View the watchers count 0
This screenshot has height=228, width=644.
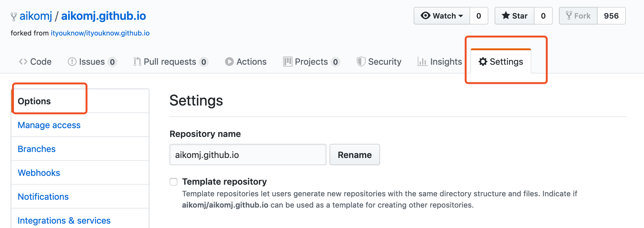pos(479,16)
